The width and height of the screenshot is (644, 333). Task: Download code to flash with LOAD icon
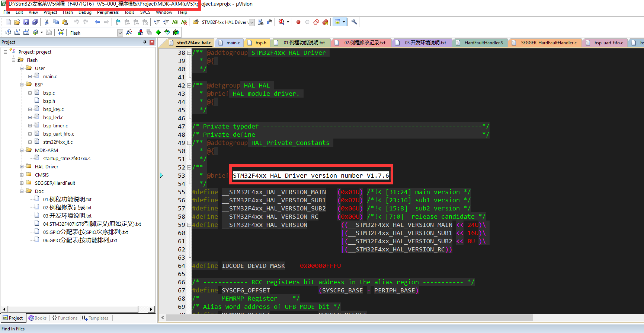[61, 32]
